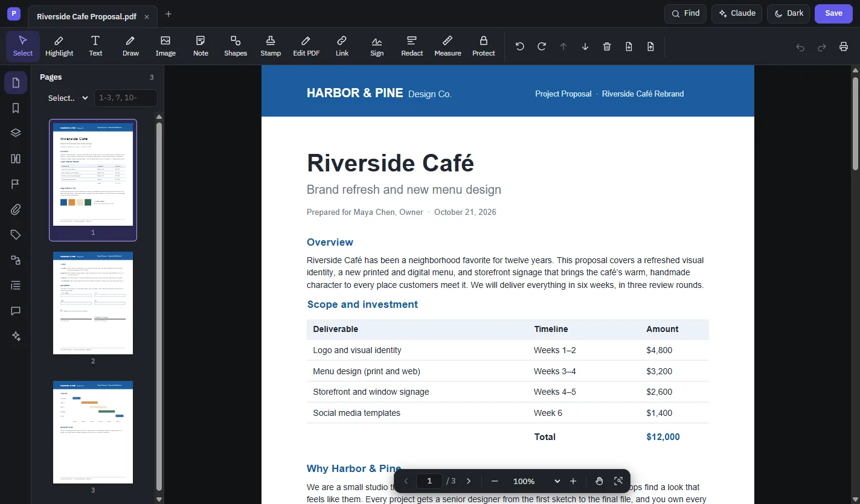Click the extract page icon
This screenshot has width=860, height=504.
(x=650, y=46)
